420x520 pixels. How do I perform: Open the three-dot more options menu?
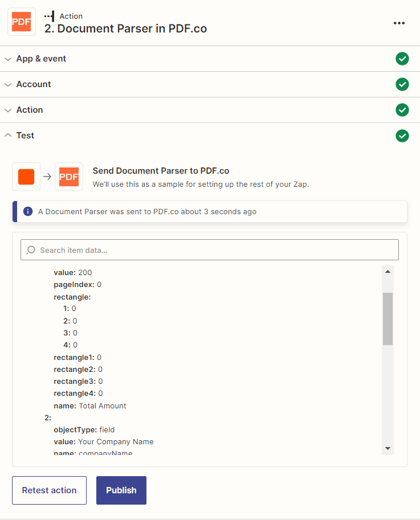(399, 23)
